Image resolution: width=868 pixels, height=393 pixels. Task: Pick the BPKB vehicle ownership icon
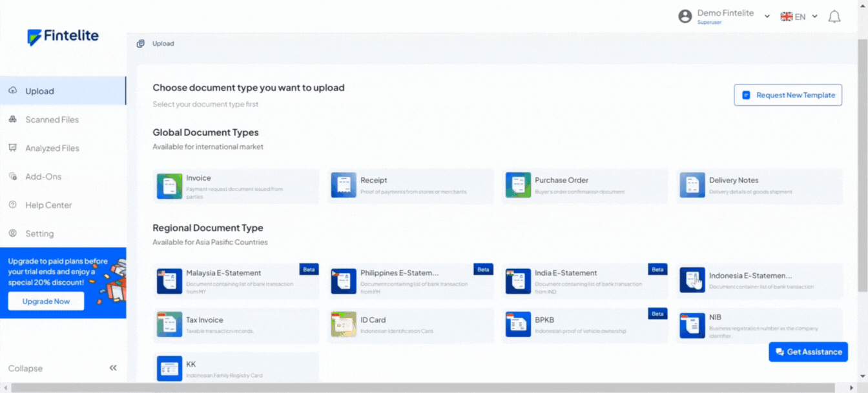pos(518,324)
